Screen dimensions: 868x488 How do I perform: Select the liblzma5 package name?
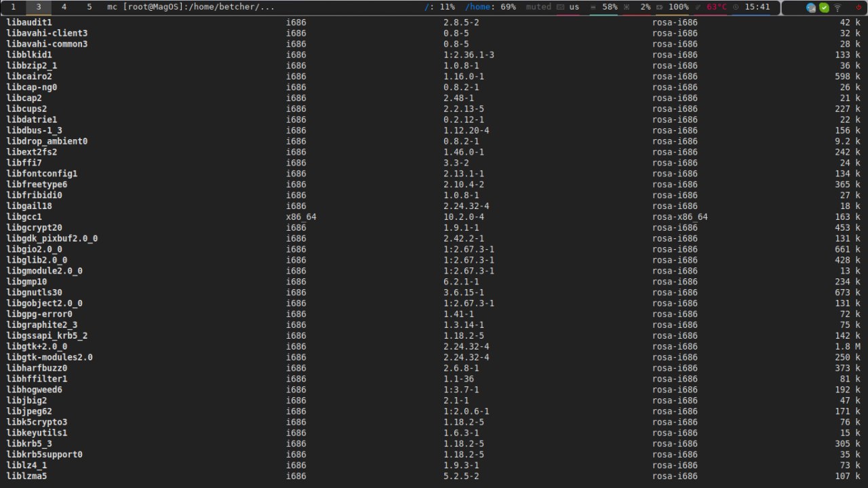pos(26,476)
